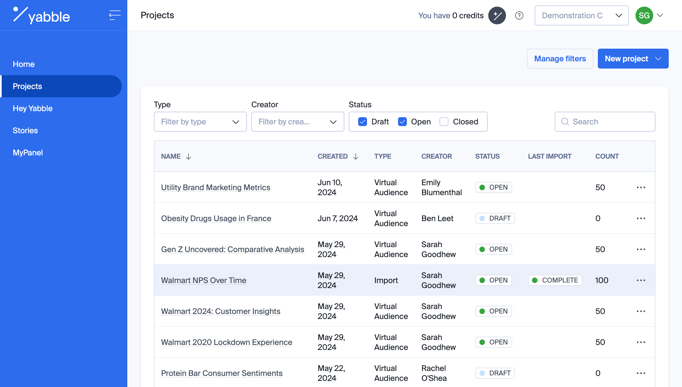Expand the Filter by type dropdown
Viewport: 682px width, 387px height.
coord(200,122)
